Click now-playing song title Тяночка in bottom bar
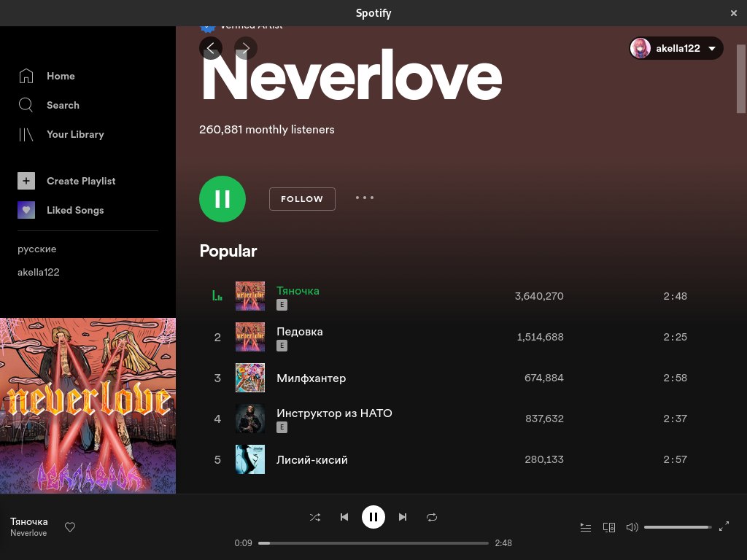The image size is (747, 560). (x=29, y=521)
